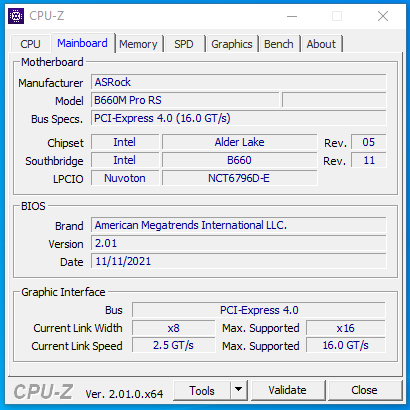Go to the SPD tab
The image size is (410, 410).
click(184, 44)
